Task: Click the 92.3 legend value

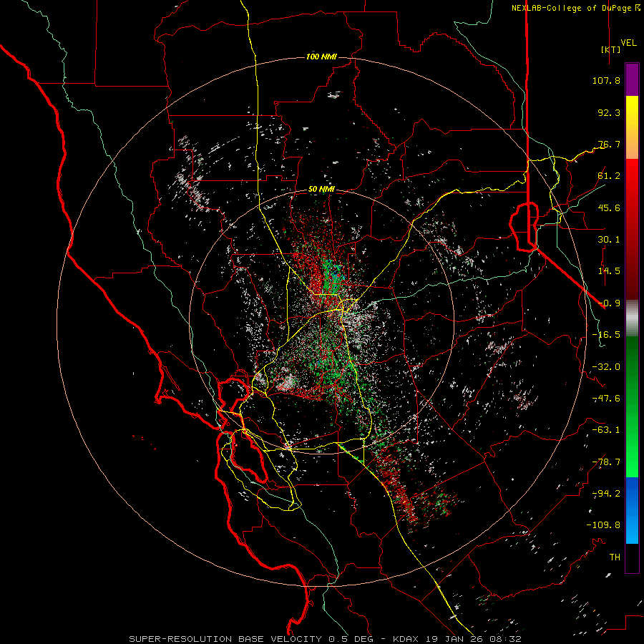Action: click(609, 112)
